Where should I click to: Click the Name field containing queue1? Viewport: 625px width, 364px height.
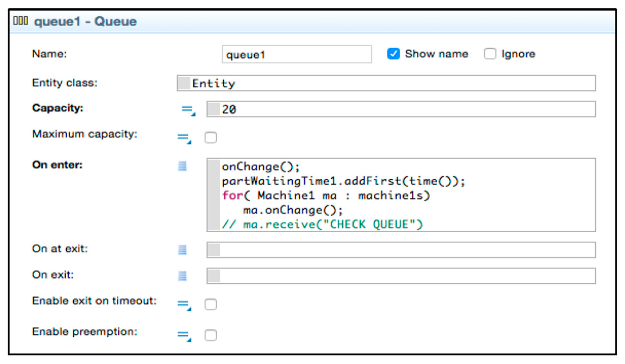click(x=297, y=54)
